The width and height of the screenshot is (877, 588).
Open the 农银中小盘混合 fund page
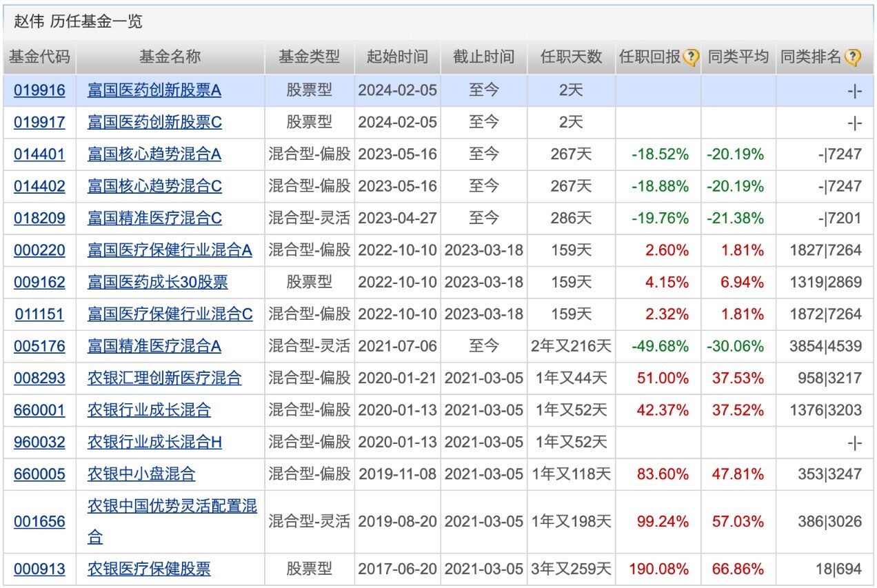[x=141, y=474]
